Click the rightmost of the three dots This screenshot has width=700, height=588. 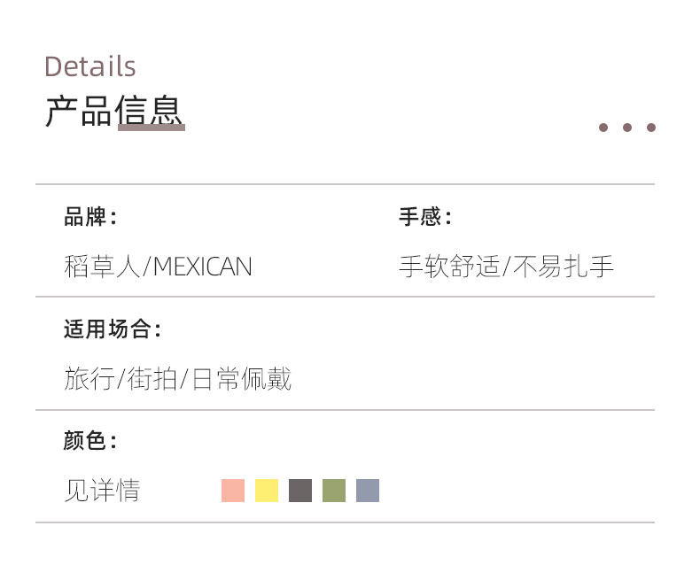(x=651, y=128)
